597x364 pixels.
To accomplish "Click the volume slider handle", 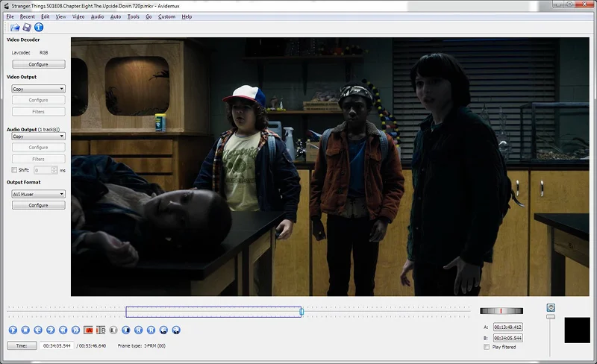I will pyautogui.click(x=551, y=317).
